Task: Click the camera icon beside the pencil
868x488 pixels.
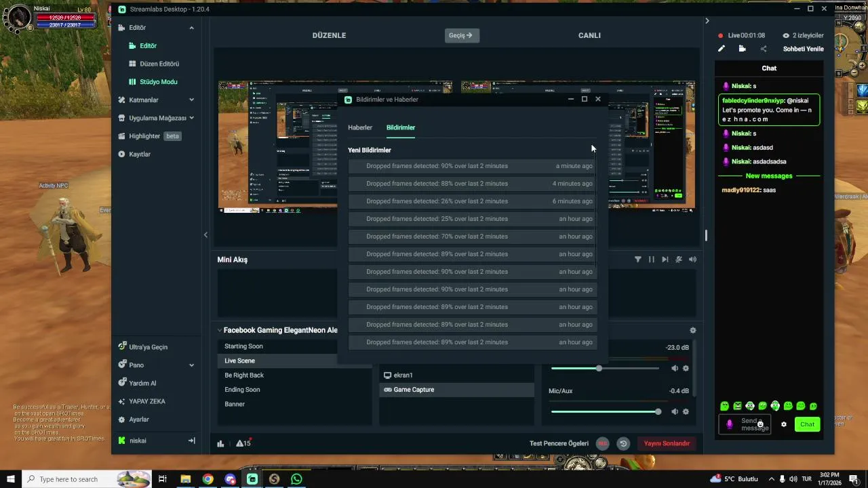Action: click(x=743, y=49)
